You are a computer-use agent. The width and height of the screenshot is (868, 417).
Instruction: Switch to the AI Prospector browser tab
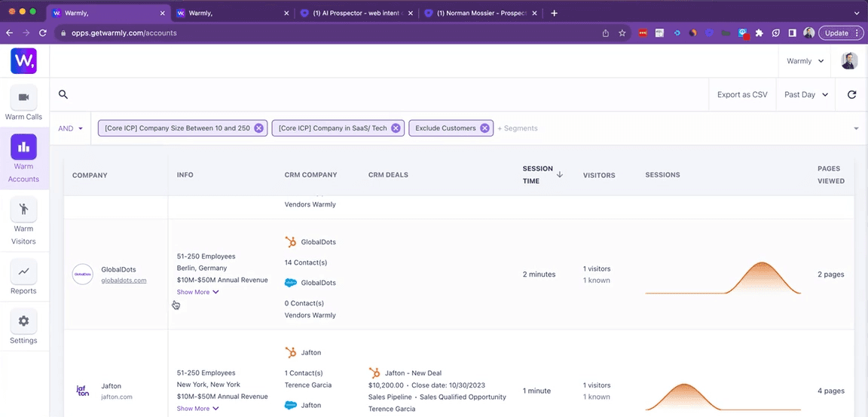[357, 14]
